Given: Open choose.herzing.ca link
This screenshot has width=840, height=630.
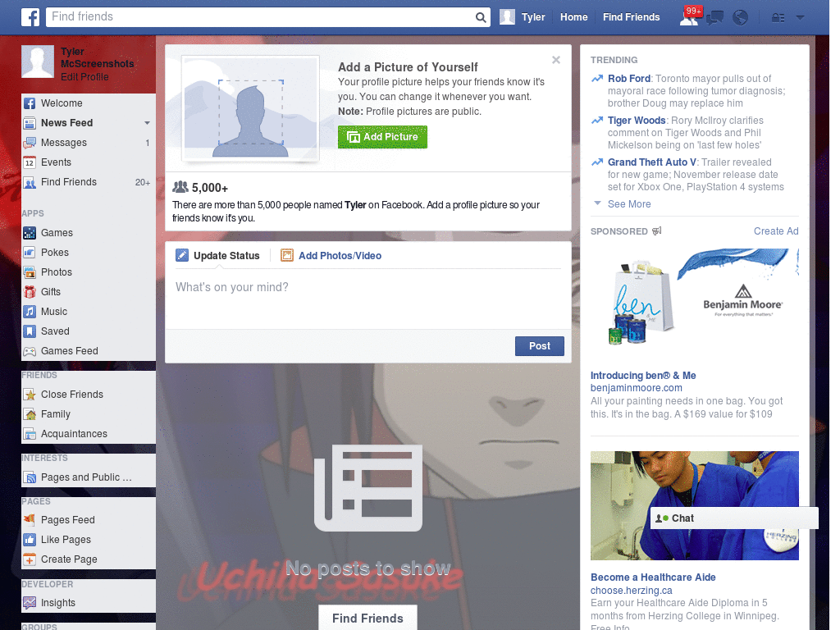Looking at the screenshot, I should (631, 591).
